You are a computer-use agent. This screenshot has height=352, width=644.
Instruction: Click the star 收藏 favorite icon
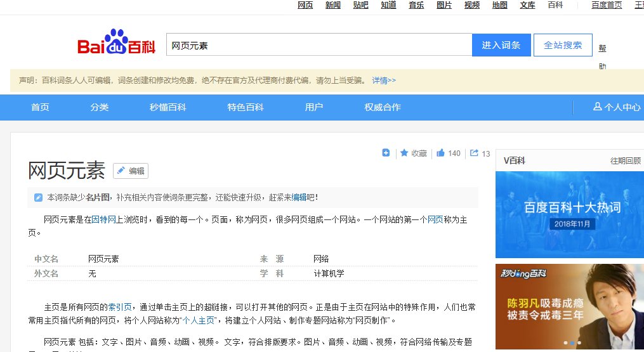(404, 153)
